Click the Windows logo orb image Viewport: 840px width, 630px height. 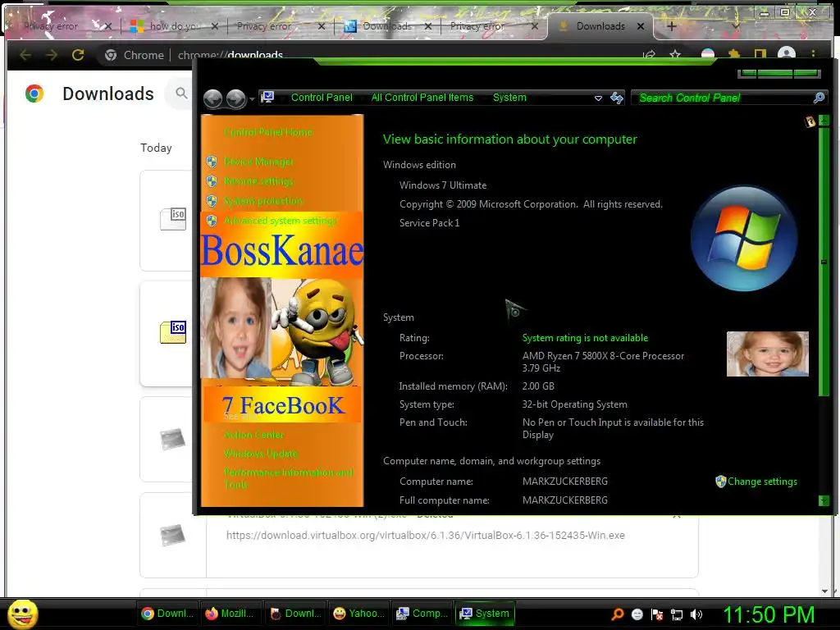pyautogui.click(x=743, y=239)
